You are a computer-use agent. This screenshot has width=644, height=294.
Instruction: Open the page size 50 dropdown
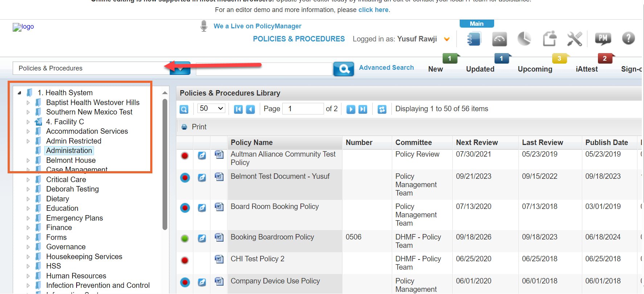(x=211, y=108)
